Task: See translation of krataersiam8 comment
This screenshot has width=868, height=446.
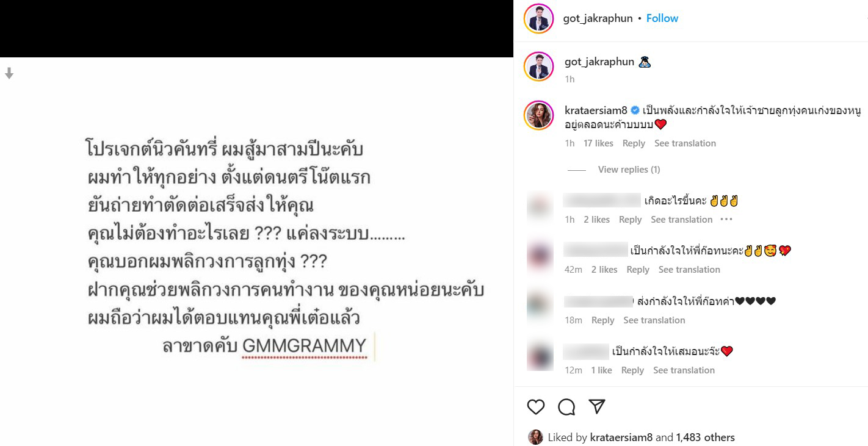Action: pyautogui.click(x=685, y=143)
